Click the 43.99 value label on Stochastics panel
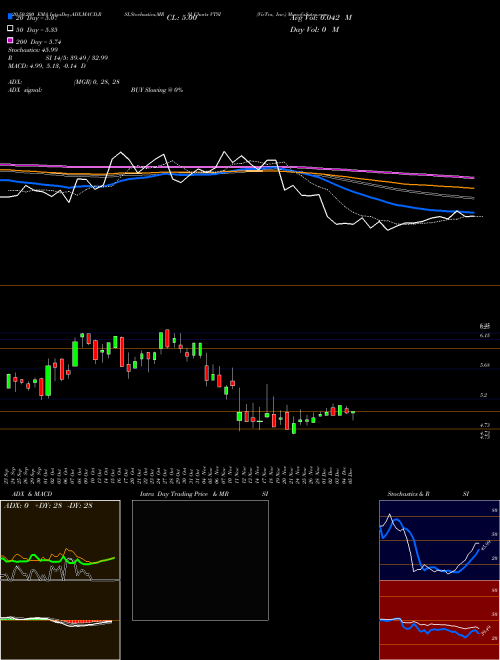Image resolution: width=500 pixels, height=660 pixels. tap(484, 545)
